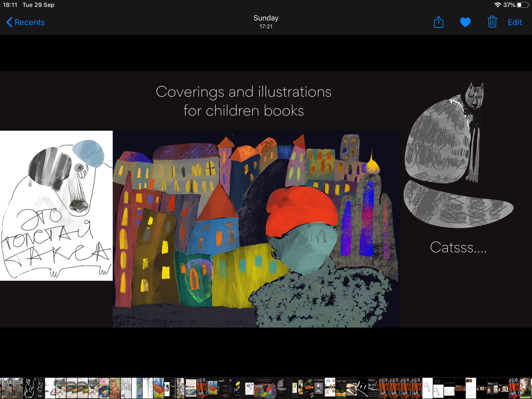Tap the back chevron beside Recents
Screen dimensions: 532x399
click(9, 22)
